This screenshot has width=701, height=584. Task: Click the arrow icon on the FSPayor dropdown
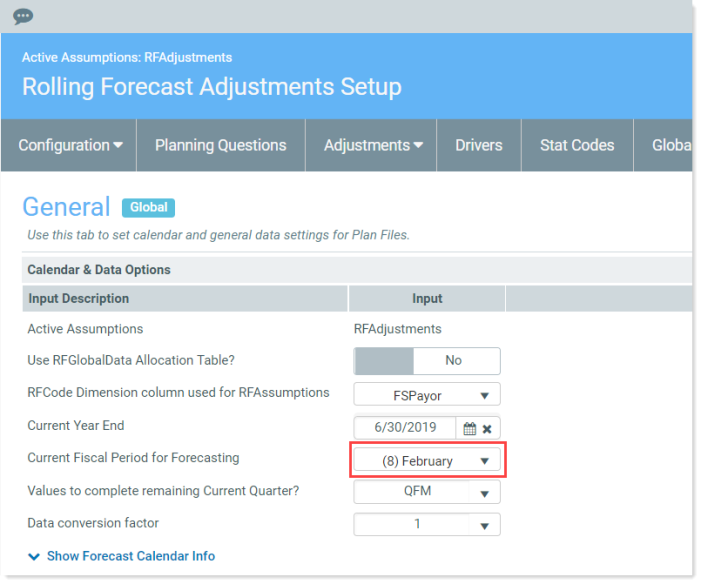(484, 396)
